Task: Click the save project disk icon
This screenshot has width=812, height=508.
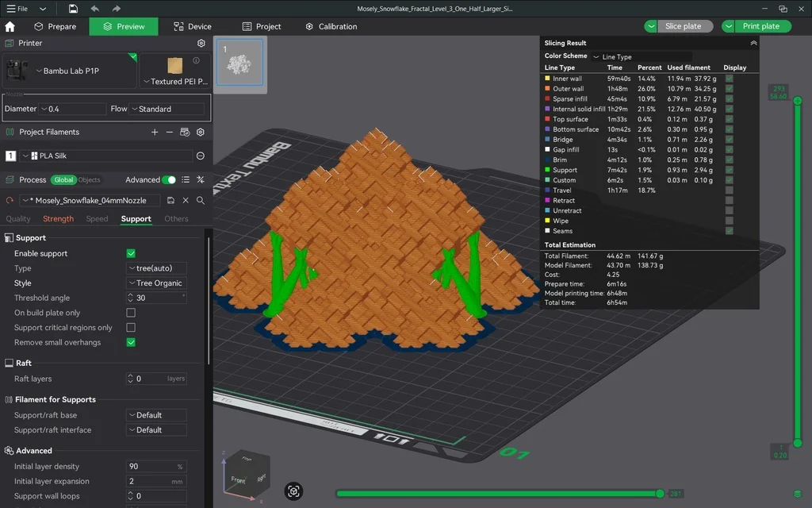Action: coord(73,9)
